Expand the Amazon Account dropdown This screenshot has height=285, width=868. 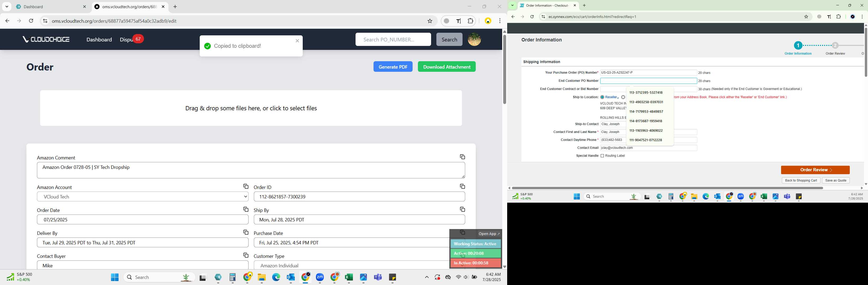[x=143, y=197]
